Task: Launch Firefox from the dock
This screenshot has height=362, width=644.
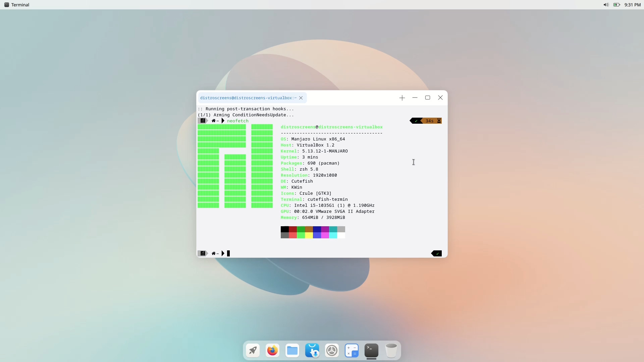Action: [272, 351]
